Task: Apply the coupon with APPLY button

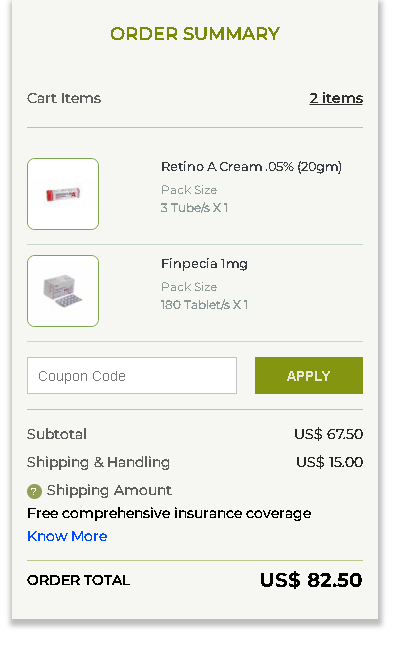Action: pos(309,375)
